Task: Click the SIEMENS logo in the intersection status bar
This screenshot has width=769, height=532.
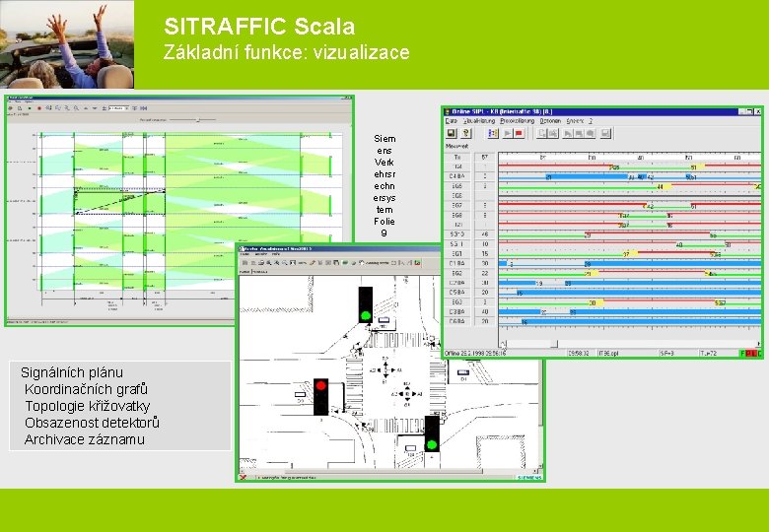Action: tap(529, 477)
